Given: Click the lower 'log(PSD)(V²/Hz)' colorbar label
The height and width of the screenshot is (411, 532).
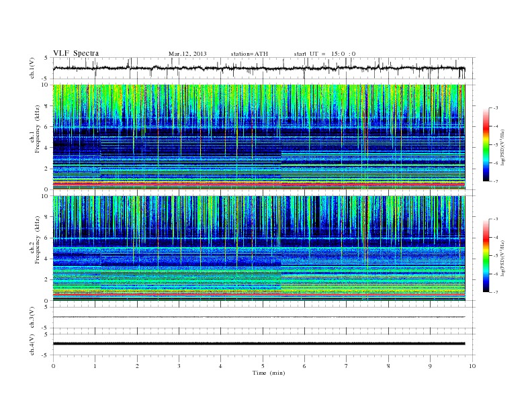Looking at the screenshot, I should click(503, 258).
